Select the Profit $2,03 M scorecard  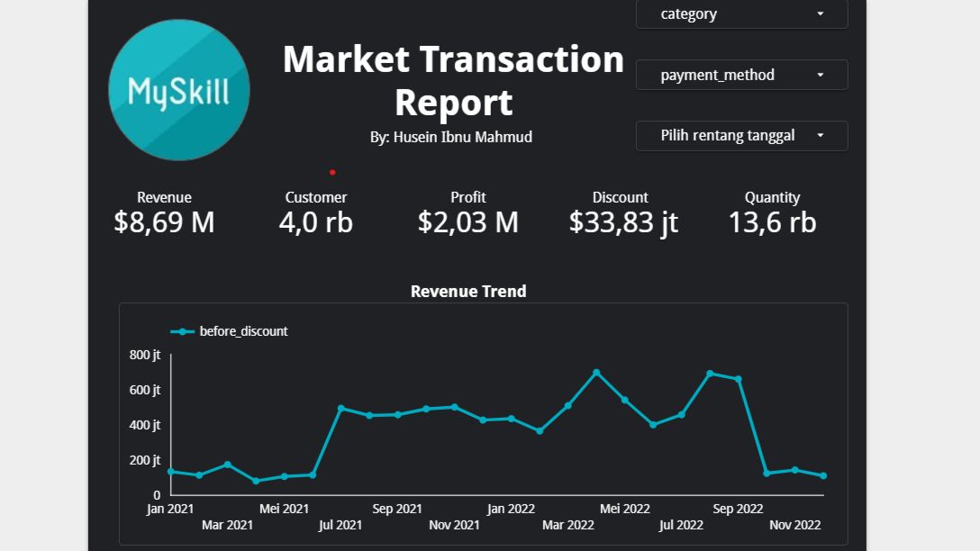468,213
